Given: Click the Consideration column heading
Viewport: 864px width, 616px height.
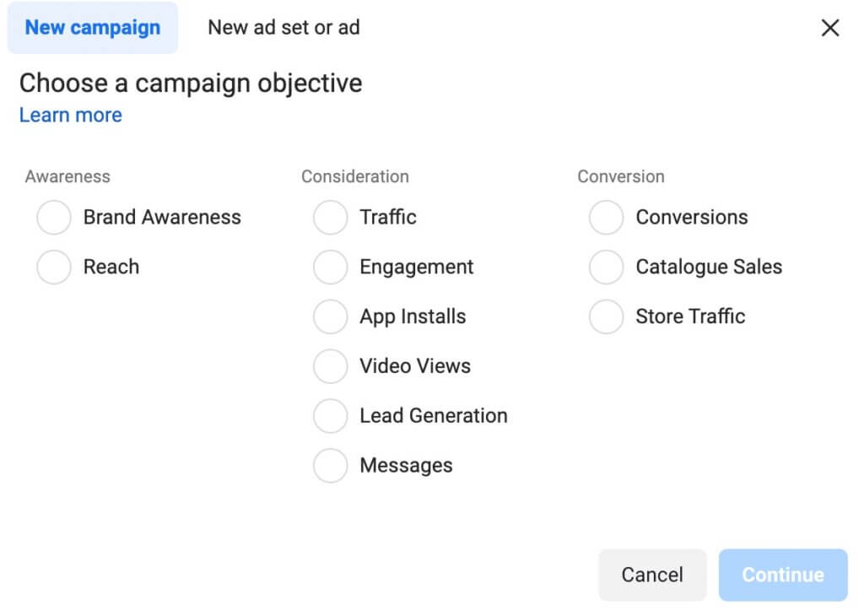Looking at the screenshot, I should click(354, 176).
